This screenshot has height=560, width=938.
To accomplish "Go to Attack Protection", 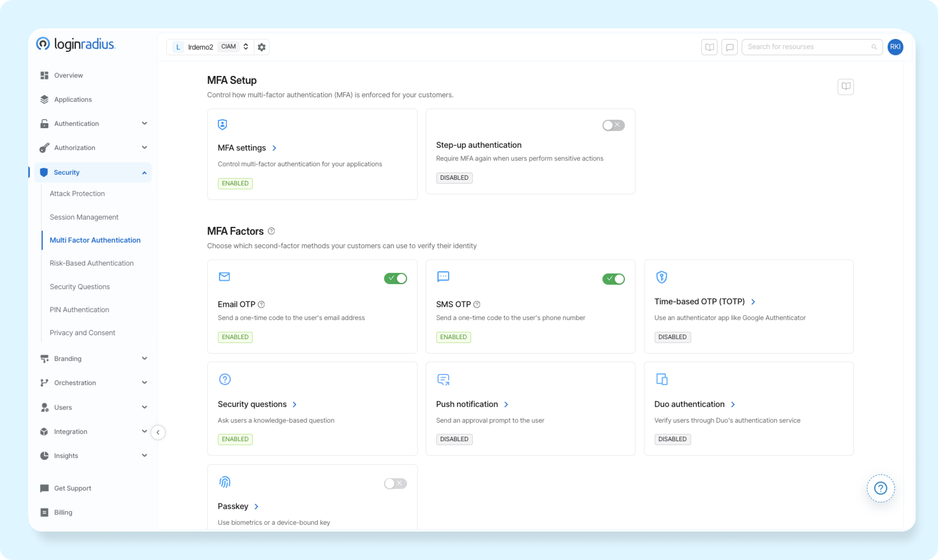I will tap(77, 194).
